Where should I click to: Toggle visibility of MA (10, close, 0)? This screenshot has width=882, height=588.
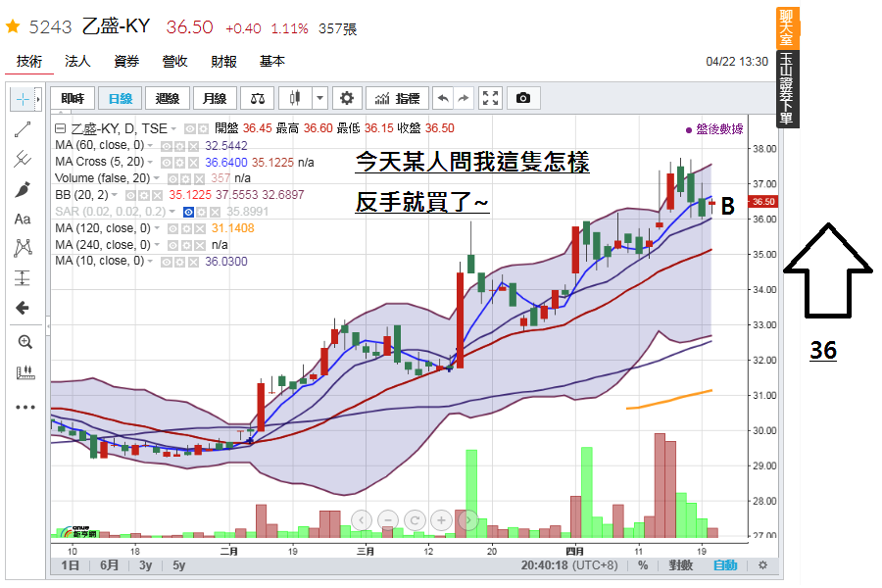tap(167, 262)
